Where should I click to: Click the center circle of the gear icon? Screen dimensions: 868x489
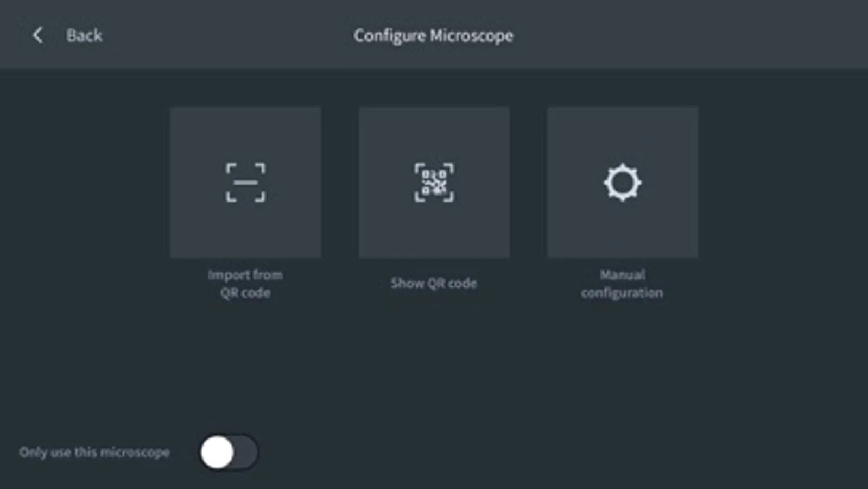(x=622, y=183)
